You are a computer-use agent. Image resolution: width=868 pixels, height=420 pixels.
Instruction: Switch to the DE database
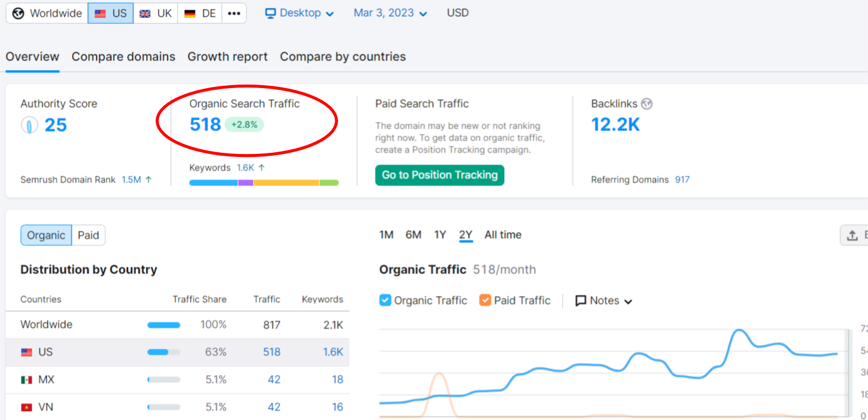[x=200, y=13]
